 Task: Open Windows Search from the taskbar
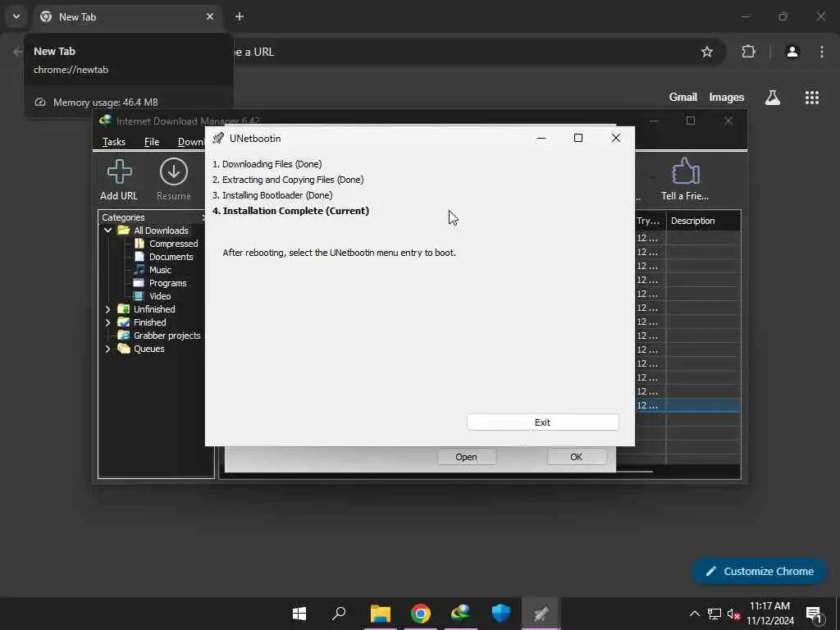pos(339,614)
